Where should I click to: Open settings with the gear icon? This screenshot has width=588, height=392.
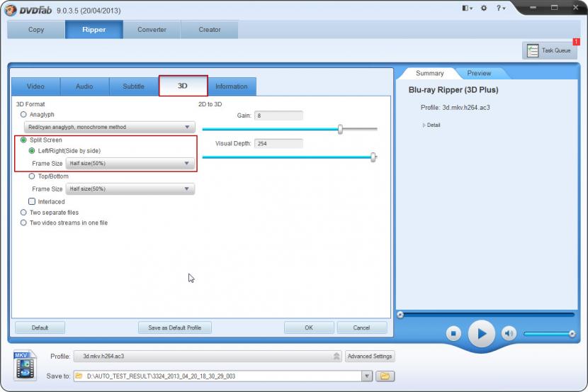click(484, 8)
